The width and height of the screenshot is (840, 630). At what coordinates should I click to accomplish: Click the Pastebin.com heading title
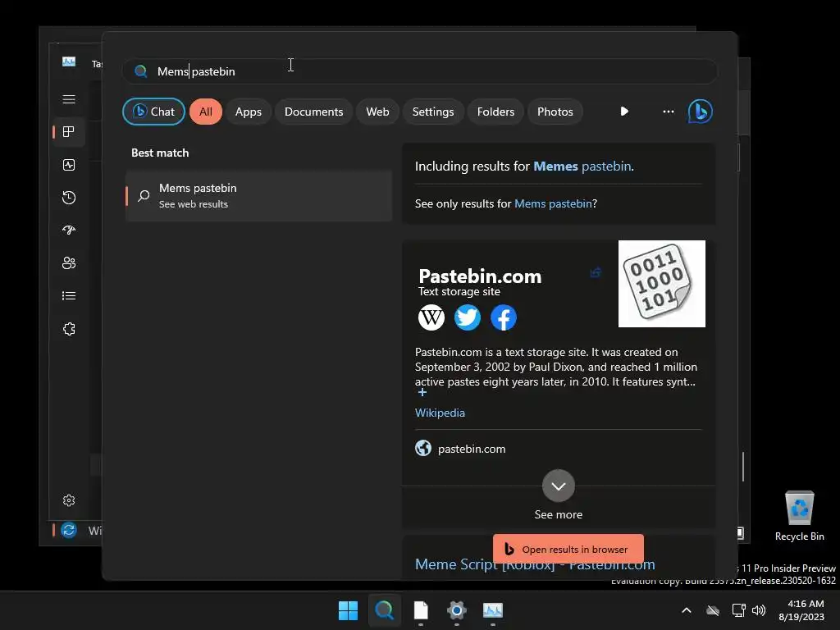click(480, 276)
